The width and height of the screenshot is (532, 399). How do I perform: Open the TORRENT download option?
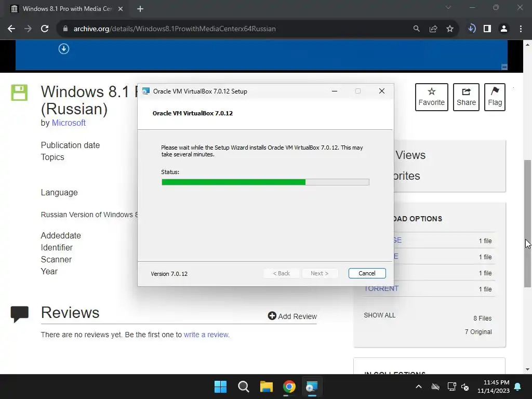coord(381,289)
